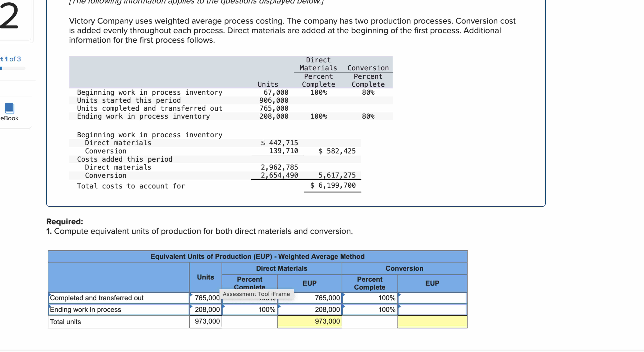Screen dimensions: 644x352
Task: Click 'Total costs to account for' label
Action: coord(131,186)
